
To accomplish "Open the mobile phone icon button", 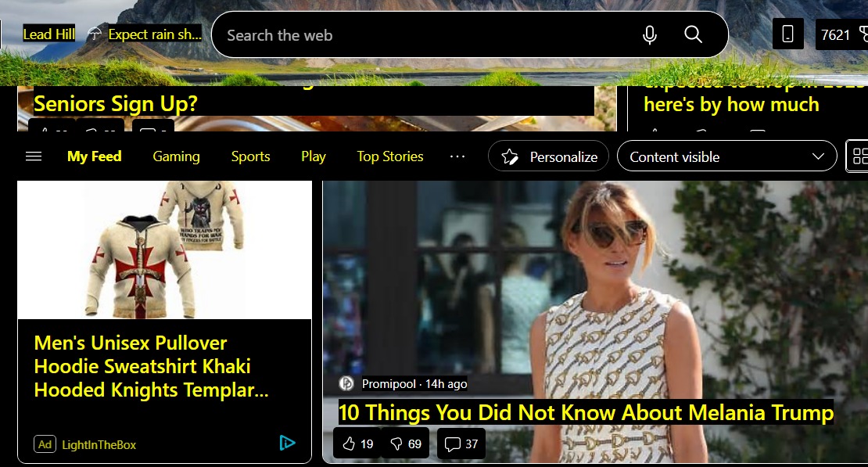I will point(787,34).
